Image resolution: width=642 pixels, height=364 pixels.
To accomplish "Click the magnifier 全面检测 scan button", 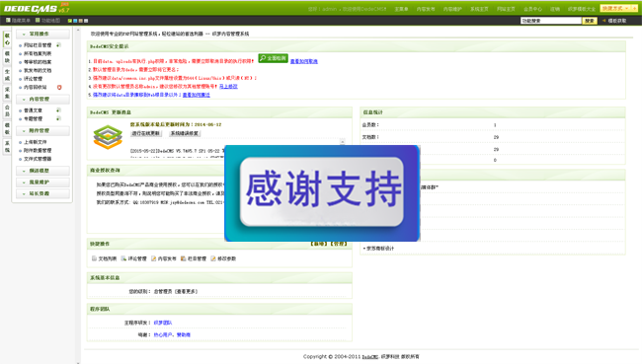I will click(x=273, y=58).
